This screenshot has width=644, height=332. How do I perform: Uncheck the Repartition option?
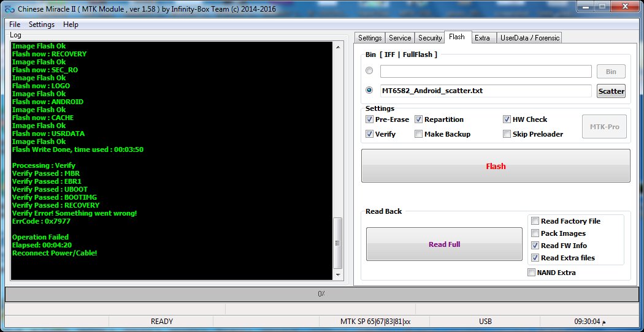click(x=418, y=119)
